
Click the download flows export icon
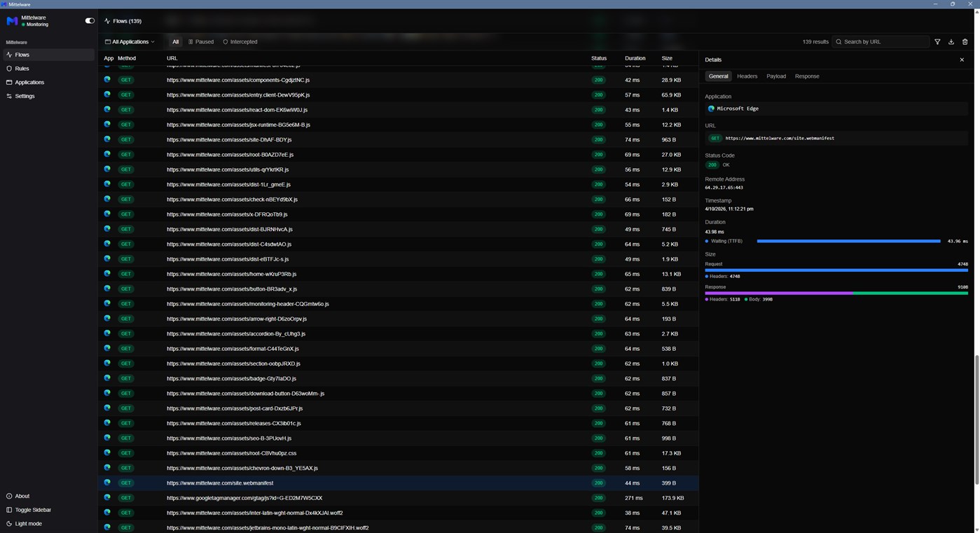(x=951, y=42)
